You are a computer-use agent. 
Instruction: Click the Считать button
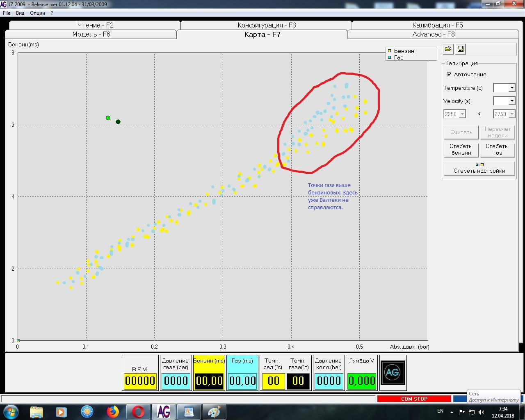point(461,132)
